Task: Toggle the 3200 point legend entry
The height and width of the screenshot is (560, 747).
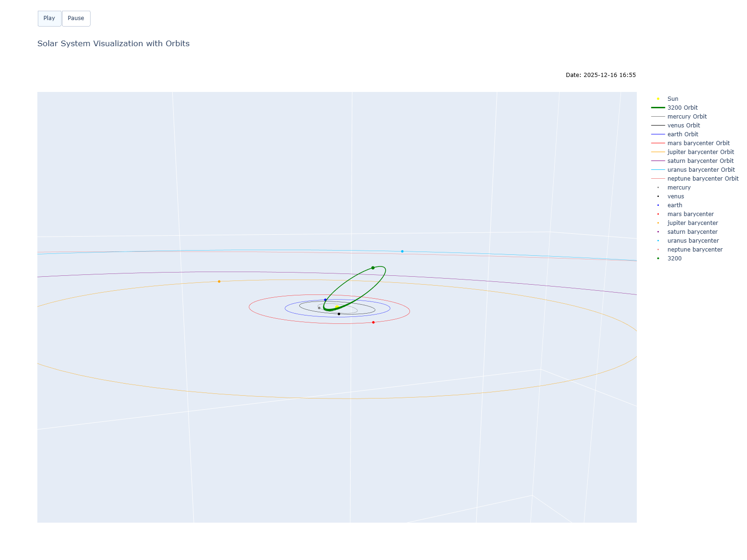Action: 674,259
